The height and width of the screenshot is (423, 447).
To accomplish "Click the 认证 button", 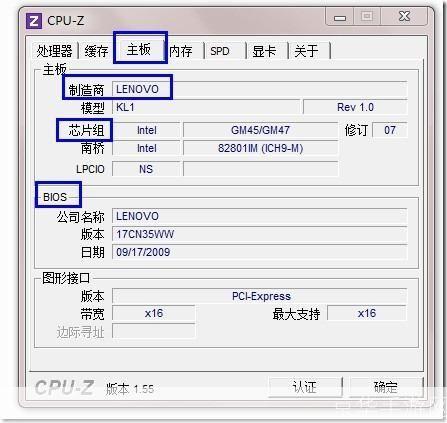I will point(304,387).
